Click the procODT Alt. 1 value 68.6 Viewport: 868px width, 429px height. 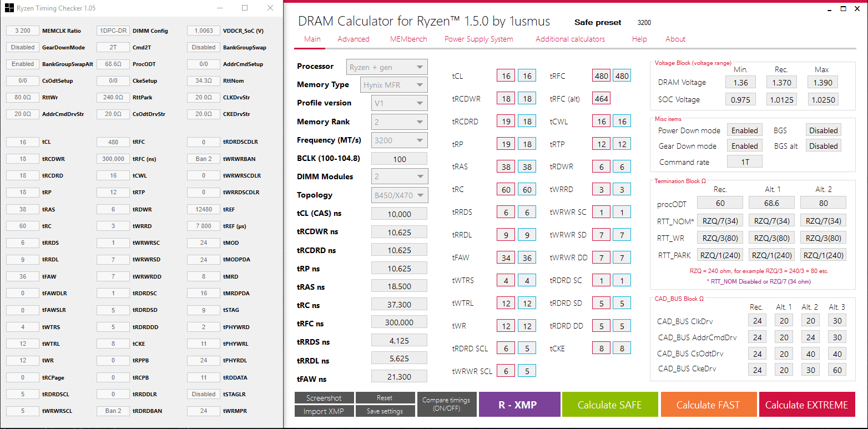pos(771,203)
